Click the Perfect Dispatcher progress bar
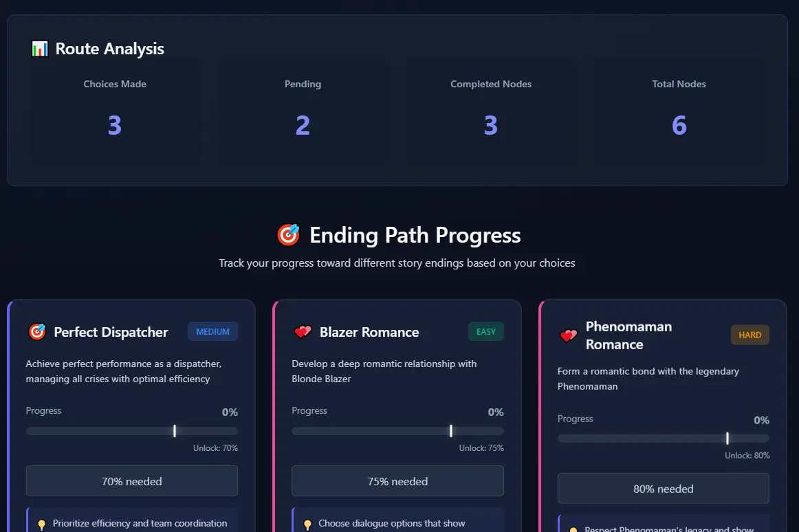 132,431
